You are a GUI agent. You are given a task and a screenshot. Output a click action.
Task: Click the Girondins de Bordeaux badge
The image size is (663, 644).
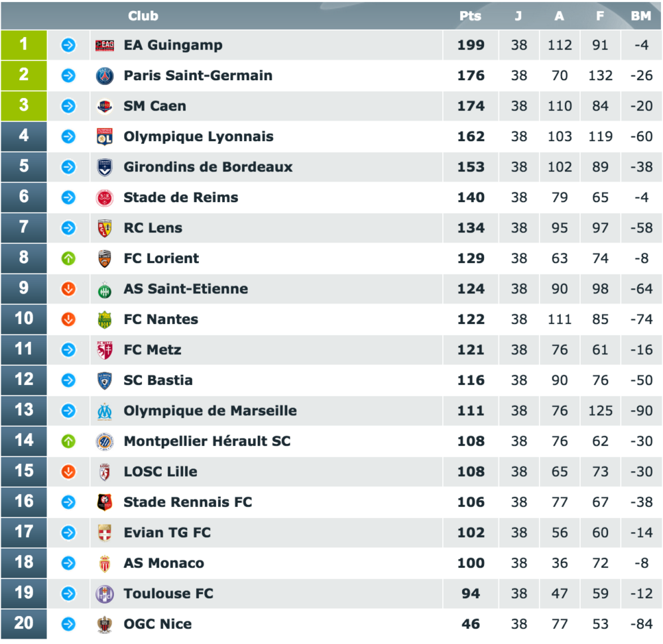point(105,166)
